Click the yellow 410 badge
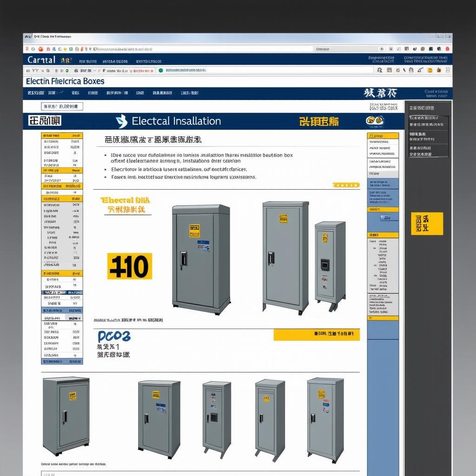 pos(130,266)
